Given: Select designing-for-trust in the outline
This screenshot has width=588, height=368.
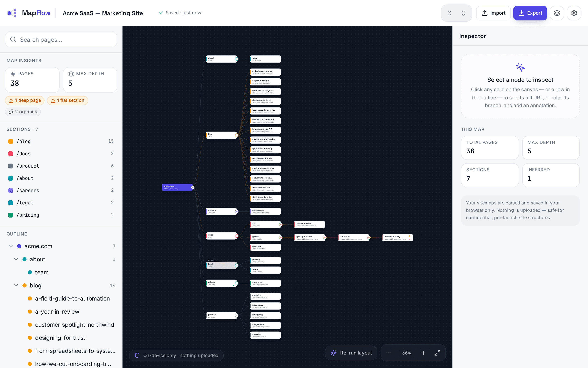Looking at the screenshot, I should click(60, 338).
